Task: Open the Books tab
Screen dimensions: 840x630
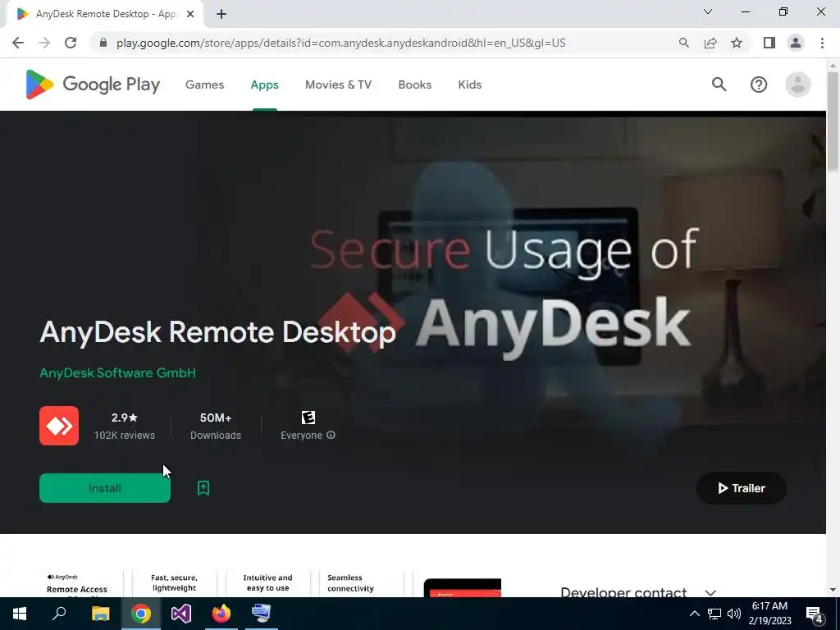Action: 414,84
